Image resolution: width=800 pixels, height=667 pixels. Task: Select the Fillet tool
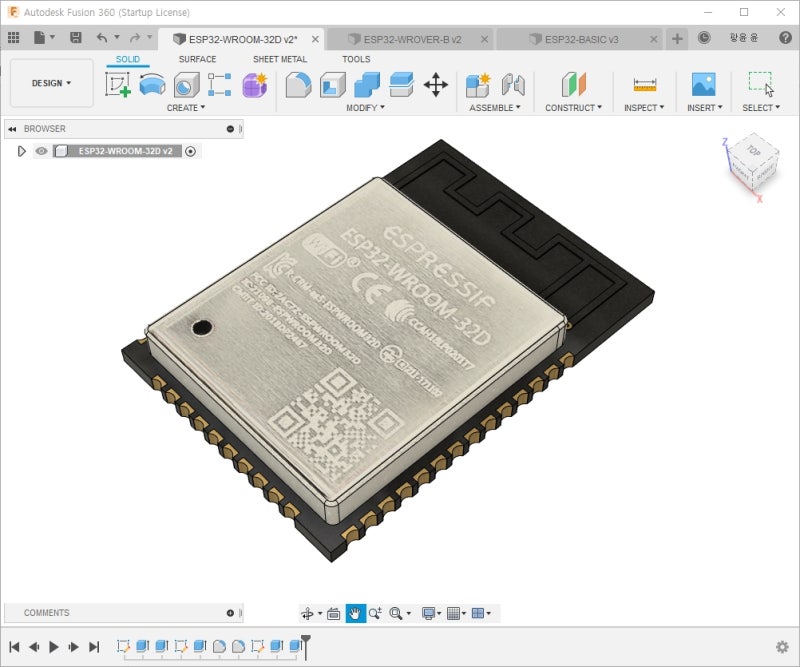(298, 84)
